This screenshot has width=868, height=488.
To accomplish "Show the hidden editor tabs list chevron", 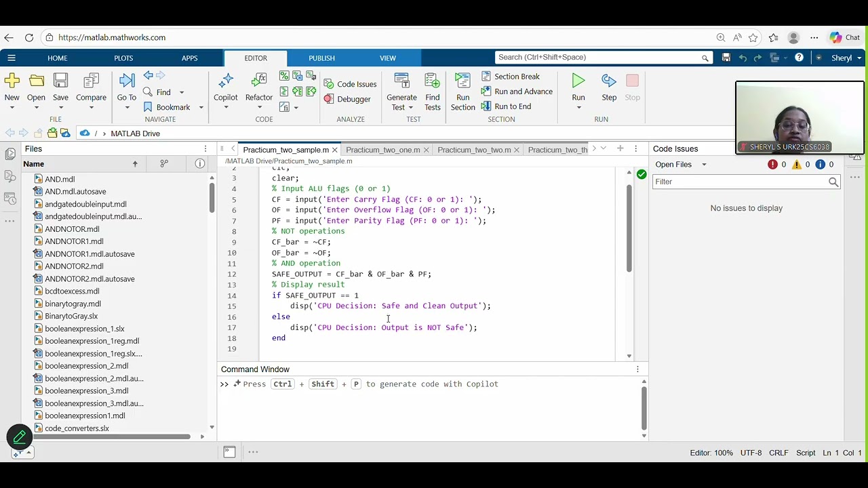I will (x=603, y=148).
